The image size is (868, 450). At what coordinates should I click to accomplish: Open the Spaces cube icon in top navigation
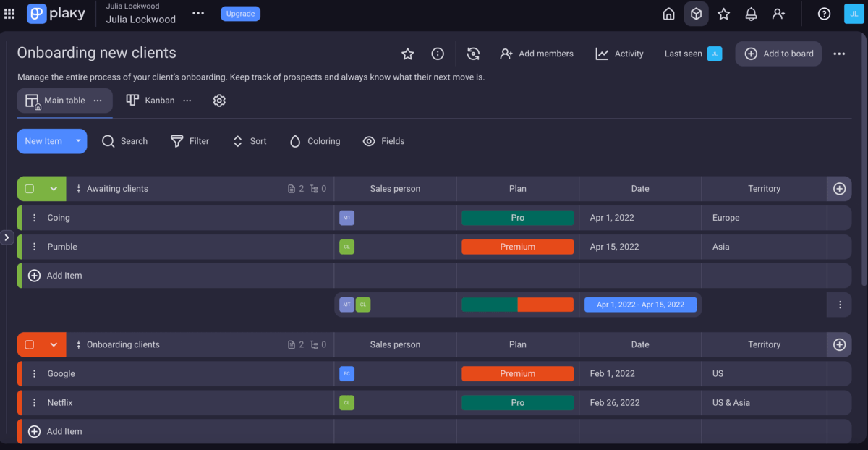point(696,13)
